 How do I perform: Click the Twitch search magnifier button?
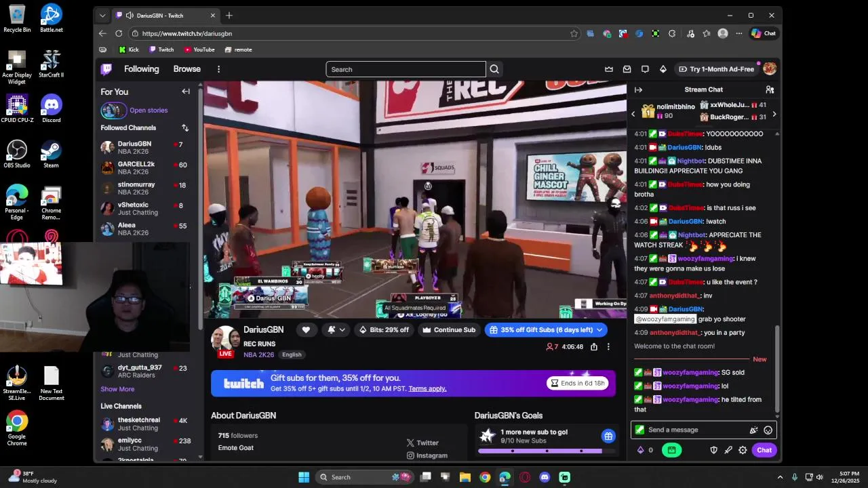click(x=494, y=69)
